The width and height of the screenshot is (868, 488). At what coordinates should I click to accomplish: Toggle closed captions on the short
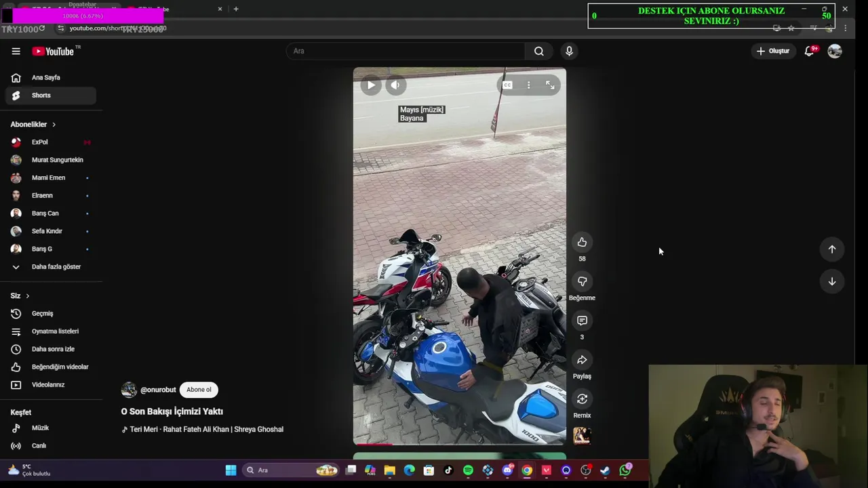(x=507, y=85)
